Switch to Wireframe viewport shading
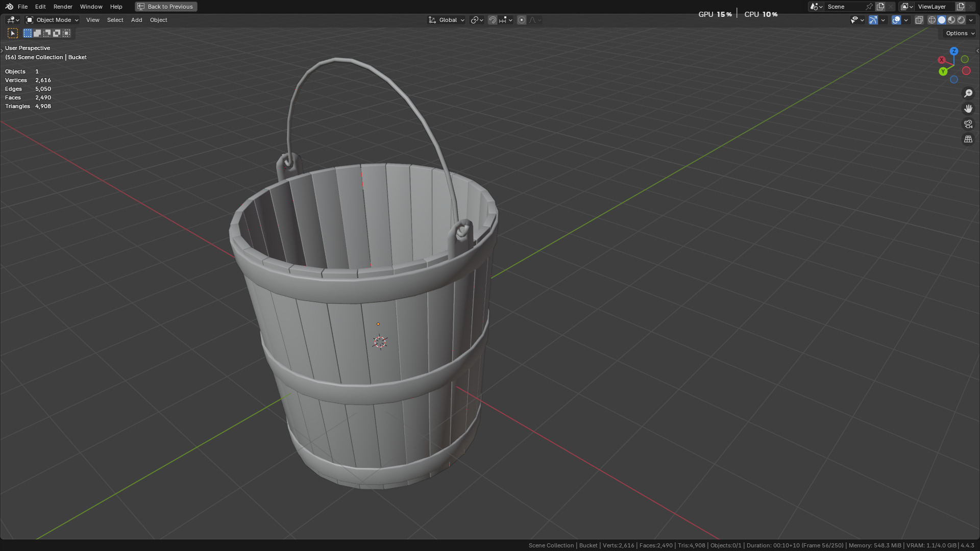Viewport: 980px width, 551px height. 932,20
